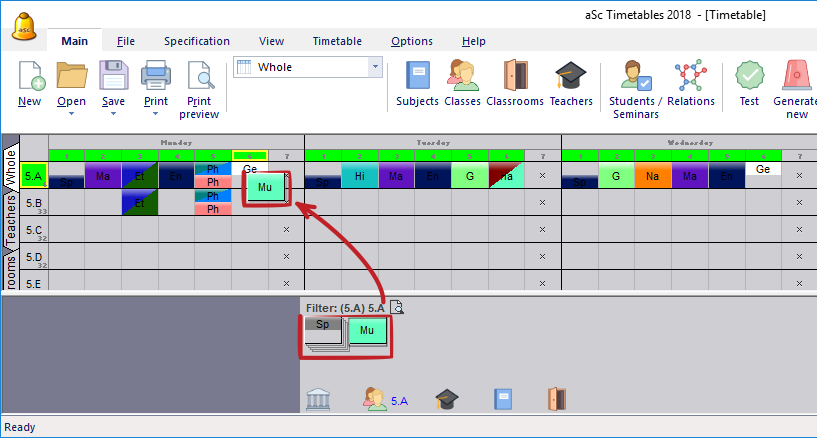The height and width of the screenshot is (438, 817).
Task: Click the filter magnifier icon beside 5.A
Action: 396,307
